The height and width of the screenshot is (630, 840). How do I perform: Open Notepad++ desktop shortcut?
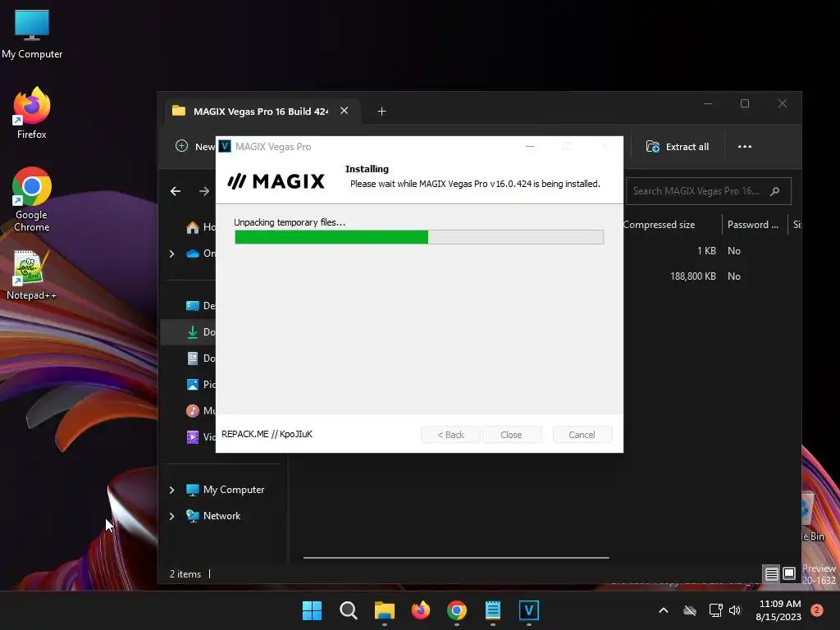point(32,275)
